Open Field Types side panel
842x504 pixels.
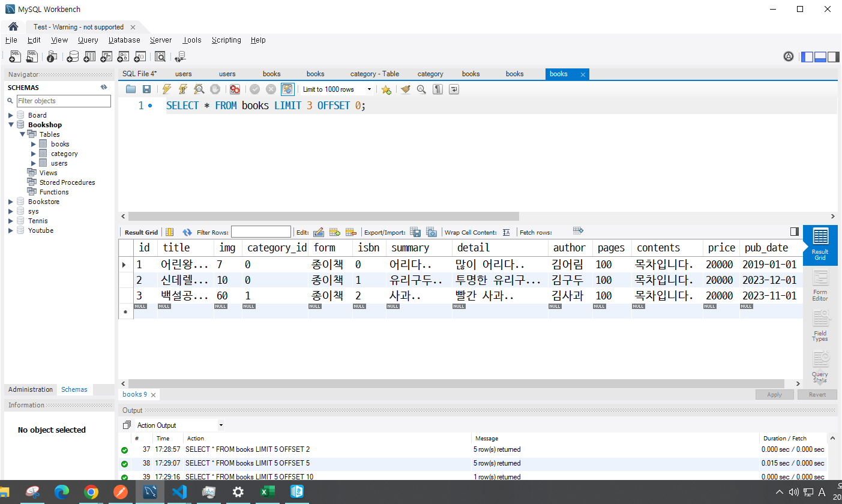point(820,326)
